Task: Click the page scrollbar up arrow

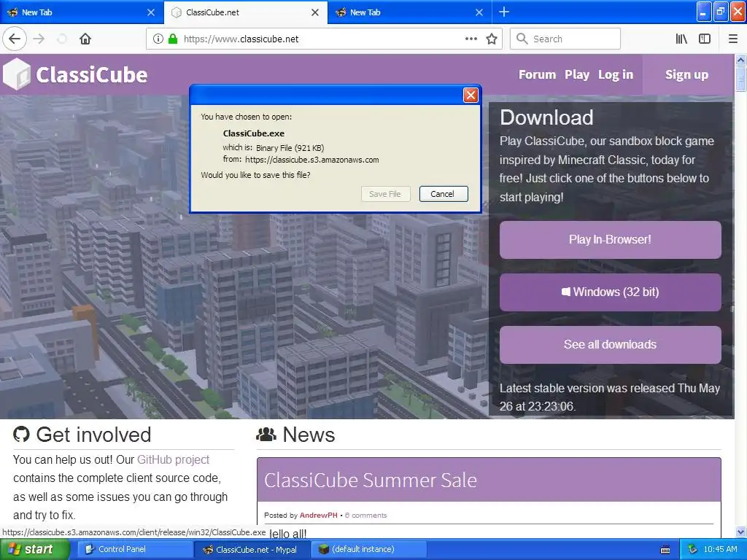Action: [x=740, y=60]
